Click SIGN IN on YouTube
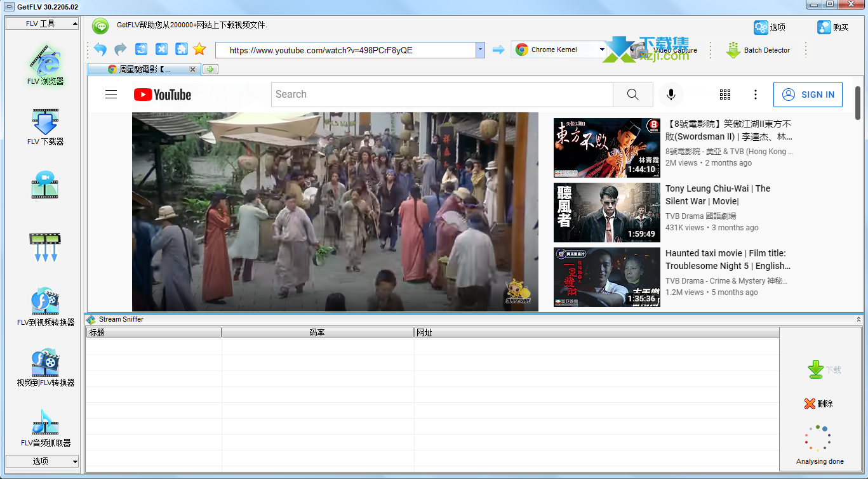Image resolution: width=868 pixels, height=479 pixels. 808,95
